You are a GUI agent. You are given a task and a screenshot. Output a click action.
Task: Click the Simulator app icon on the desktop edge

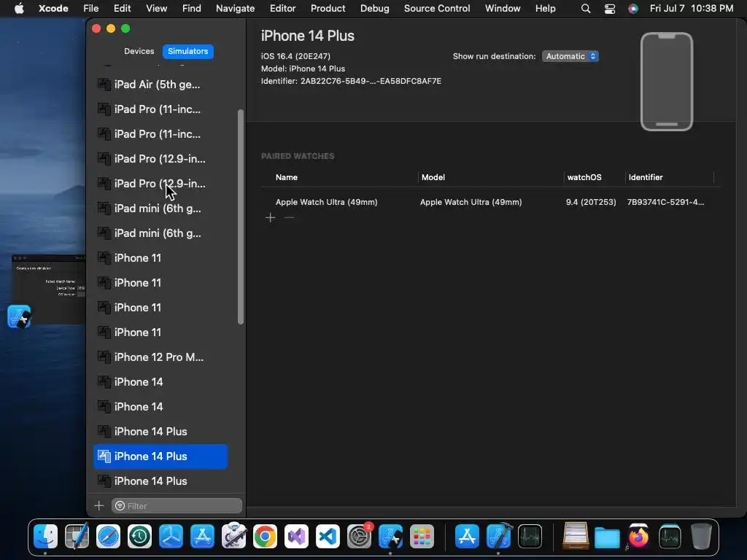coord(19,316)
